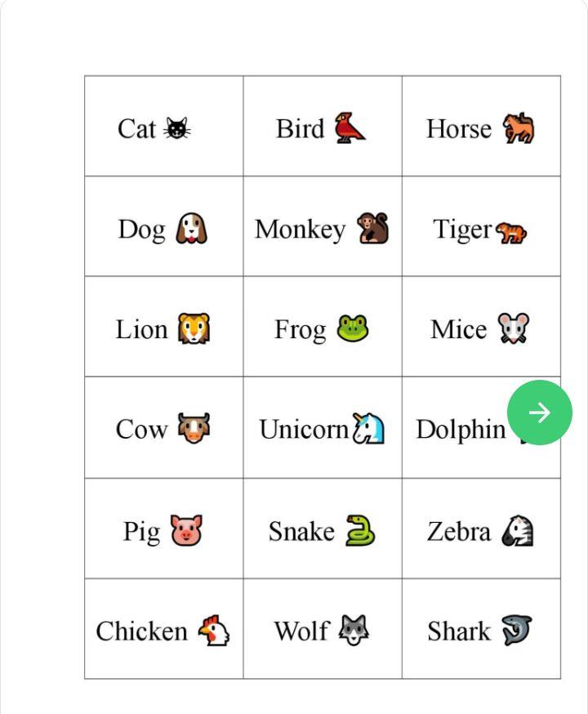Click the cow face emoji

click(194, 429)
